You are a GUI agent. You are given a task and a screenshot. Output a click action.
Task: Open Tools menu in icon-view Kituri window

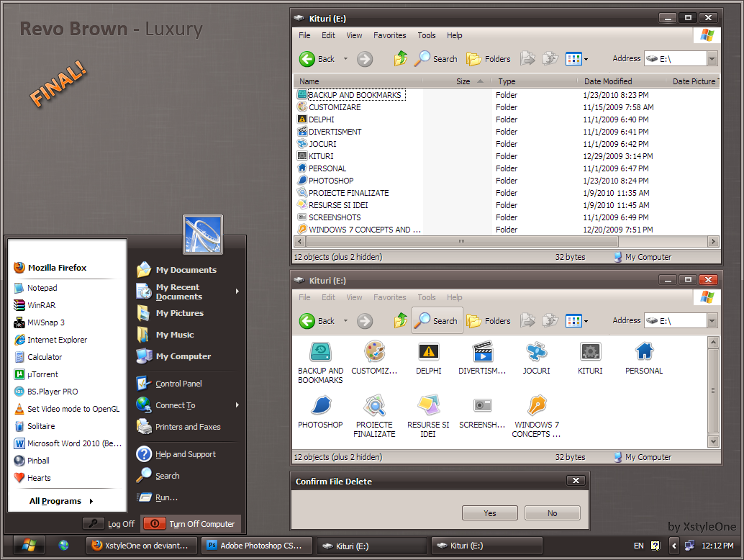pyautogui.click(x=427, y=297)
